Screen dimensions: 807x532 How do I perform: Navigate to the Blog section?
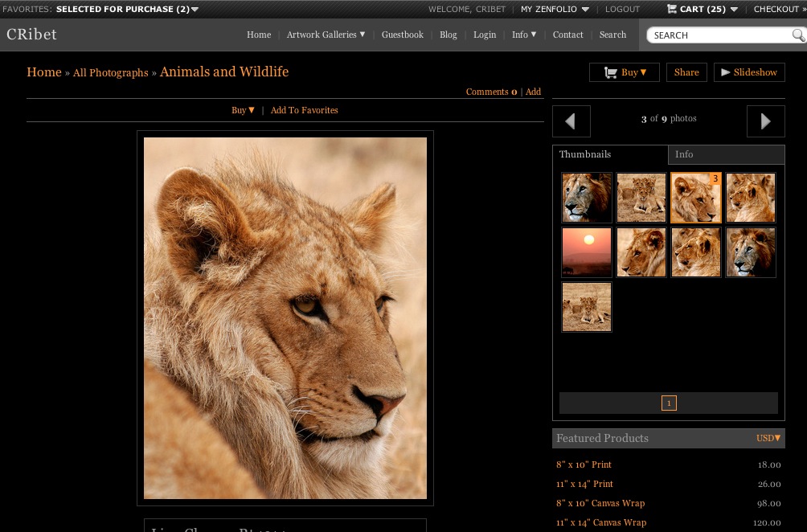(x=448, y=35)
